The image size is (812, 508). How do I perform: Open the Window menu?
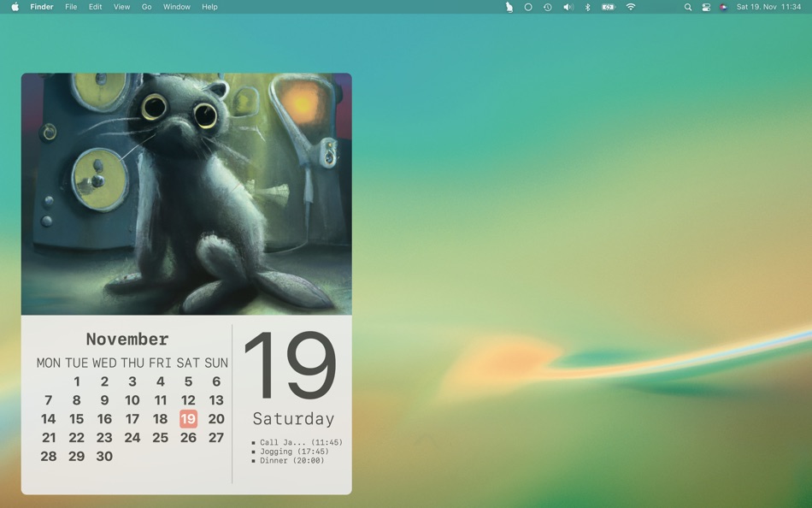pos(177,7)
